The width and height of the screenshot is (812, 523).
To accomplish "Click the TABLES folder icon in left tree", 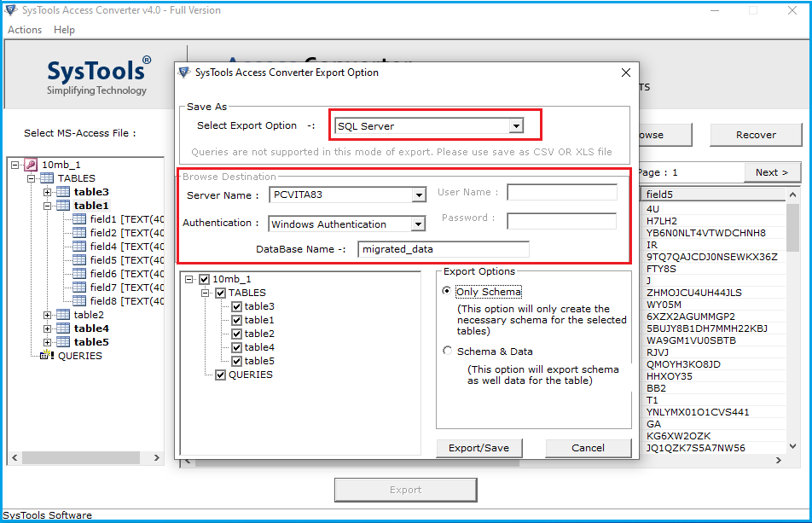I will coord(48,178).
